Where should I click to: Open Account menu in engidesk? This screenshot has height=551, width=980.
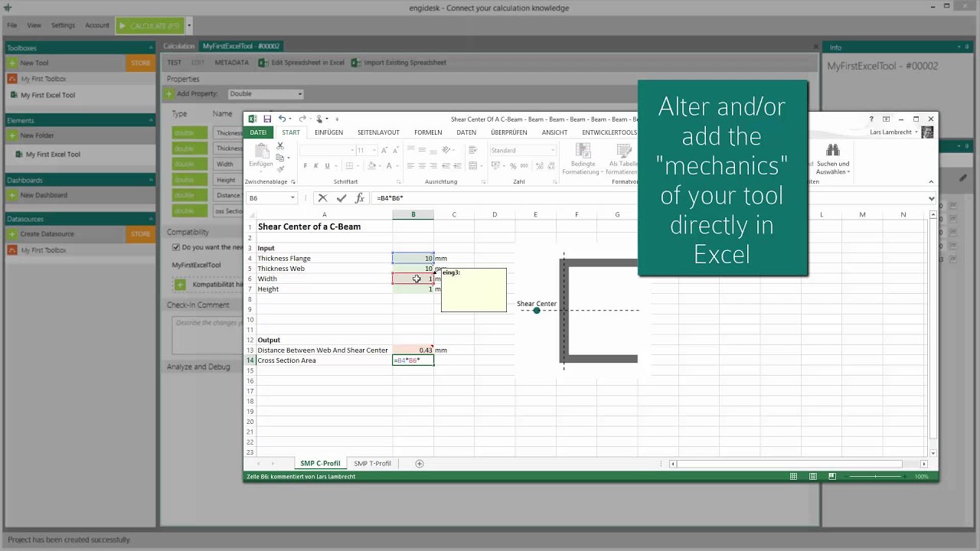pos(97,25)
